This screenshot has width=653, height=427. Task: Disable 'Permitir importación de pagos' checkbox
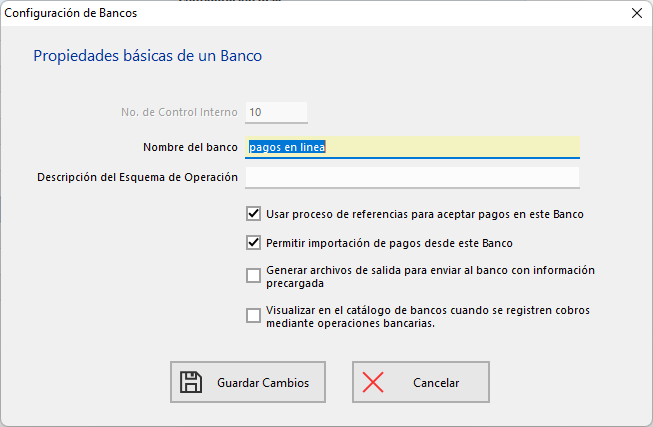pos(253,242)
